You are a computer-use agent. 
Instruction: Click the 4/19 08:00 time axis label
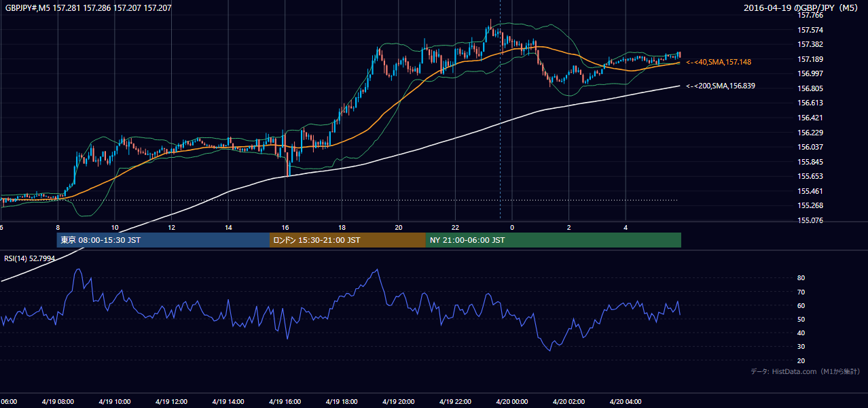coord(57,402)
